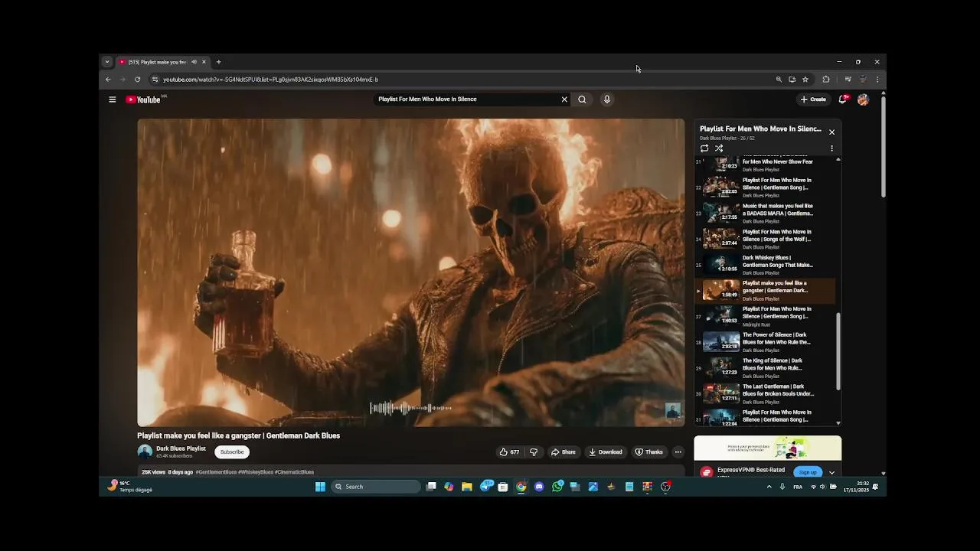Screen dimensions: 980x551
Task: Click ExpressVPN ad Sign up button
Action: (808, 472)
